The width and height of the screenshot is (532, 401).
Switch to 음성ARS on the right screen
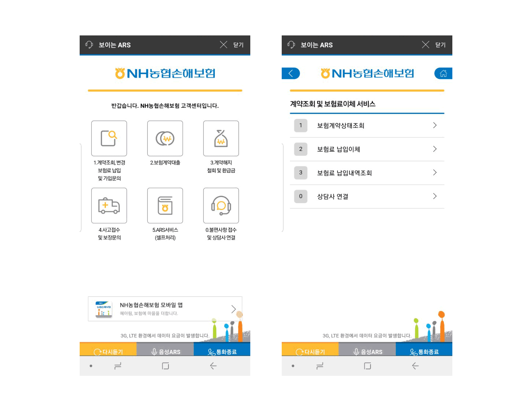[367, 350]
